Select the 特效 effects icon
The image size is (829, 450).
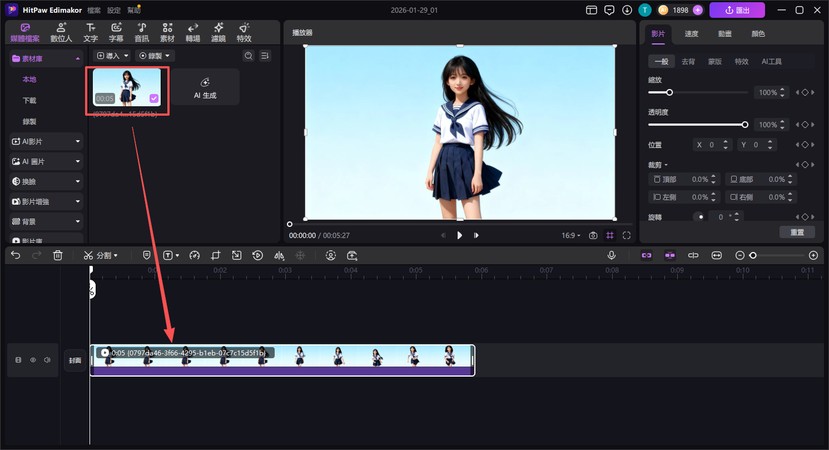[x=244, y=32]
